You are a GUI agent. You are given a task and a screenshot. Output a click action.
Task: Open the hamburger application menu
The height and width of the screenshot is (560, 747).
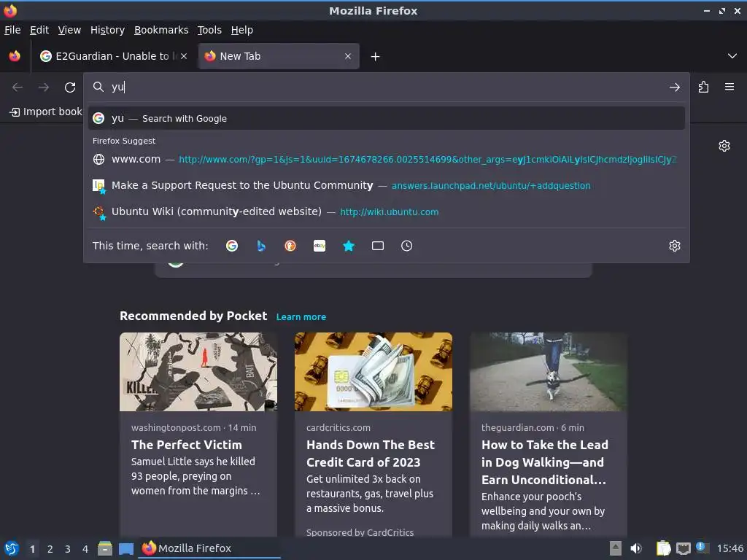(x=729, y=87)
